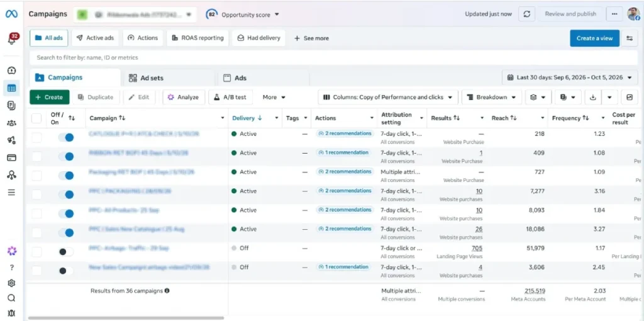Click the green Create button

pyautogui.click(x=49, y=98)
